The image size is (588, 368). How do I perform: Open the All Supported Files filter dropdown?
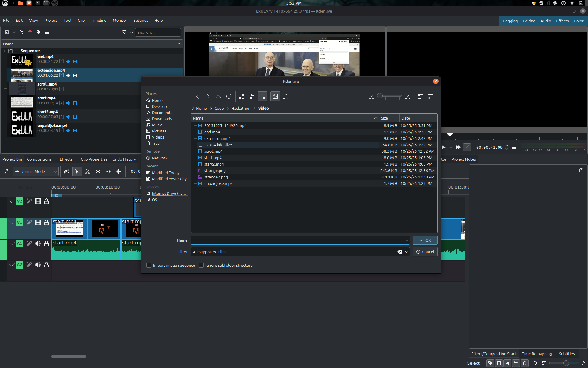tap(406, 252)
